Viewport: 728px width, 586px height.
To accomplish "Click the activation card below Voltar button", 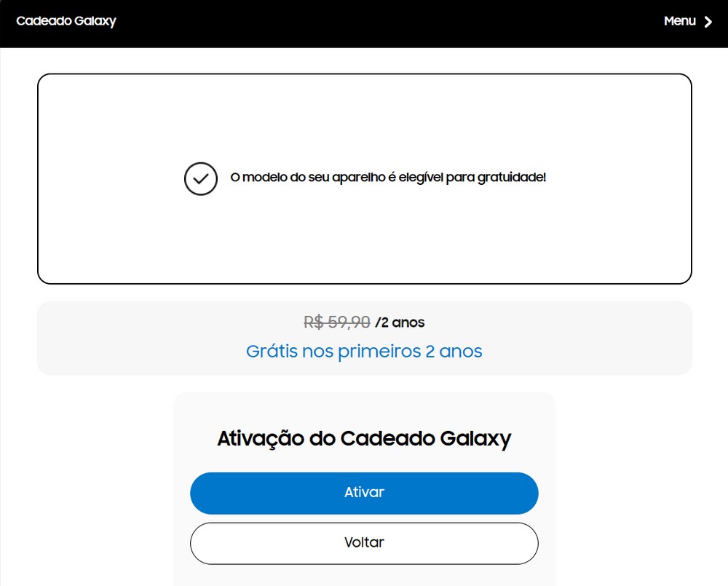I will [x=364, y=576].
